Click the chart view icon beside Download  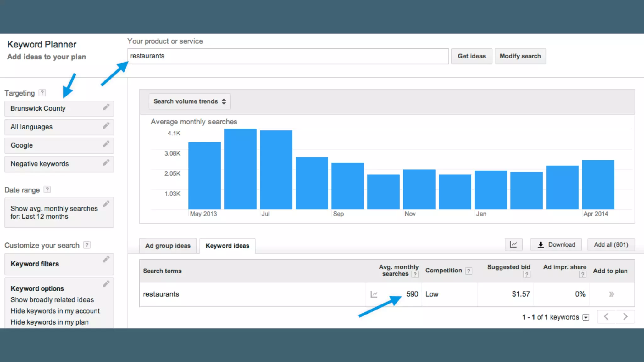coord(513,244)
